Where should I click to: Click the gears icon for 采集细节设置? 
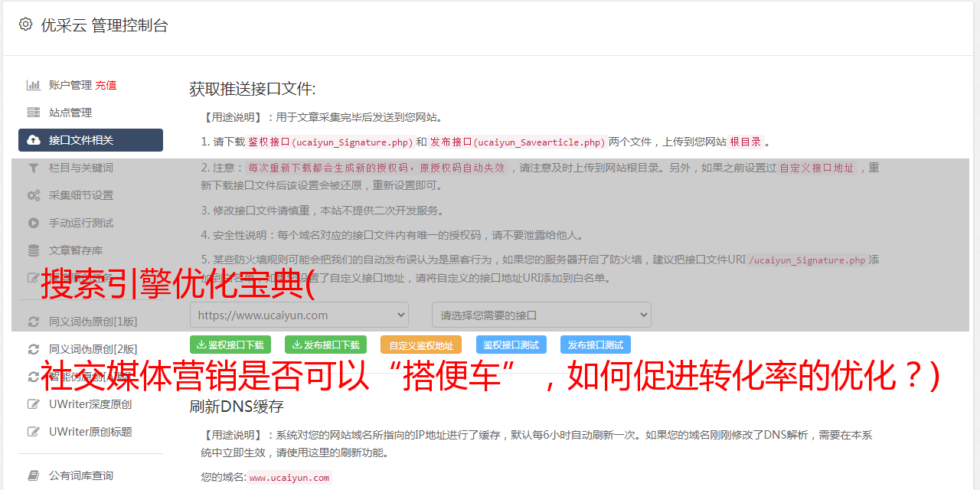34,195
